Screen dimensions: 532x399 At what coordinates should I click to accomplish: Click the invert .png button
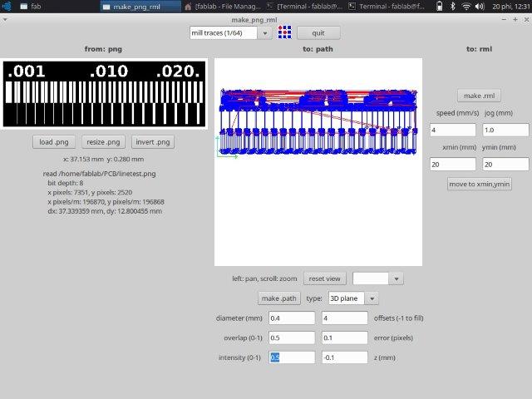click(x=153, y=142)
